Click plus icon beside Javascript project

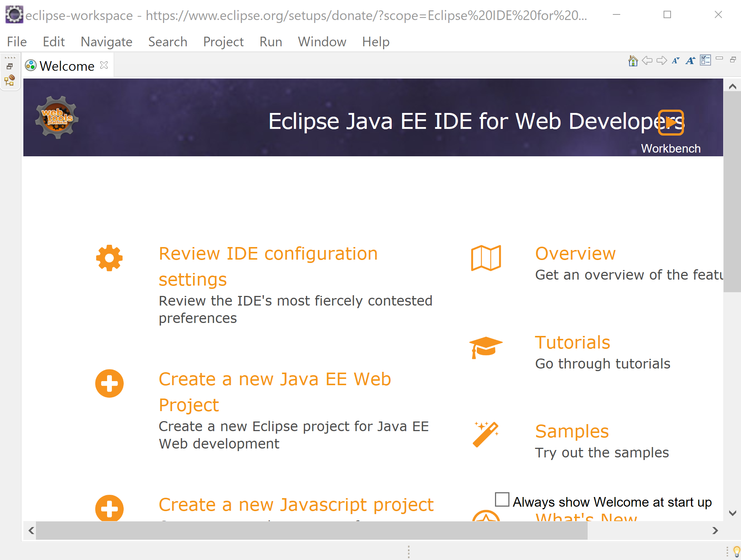tap(109, 508)
